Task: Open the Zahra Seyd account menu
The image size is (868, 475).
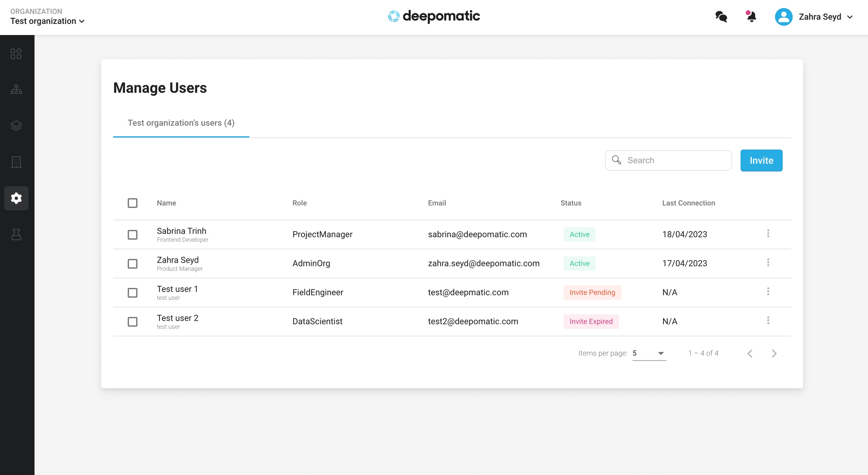Action: click(x=814, y=17)
